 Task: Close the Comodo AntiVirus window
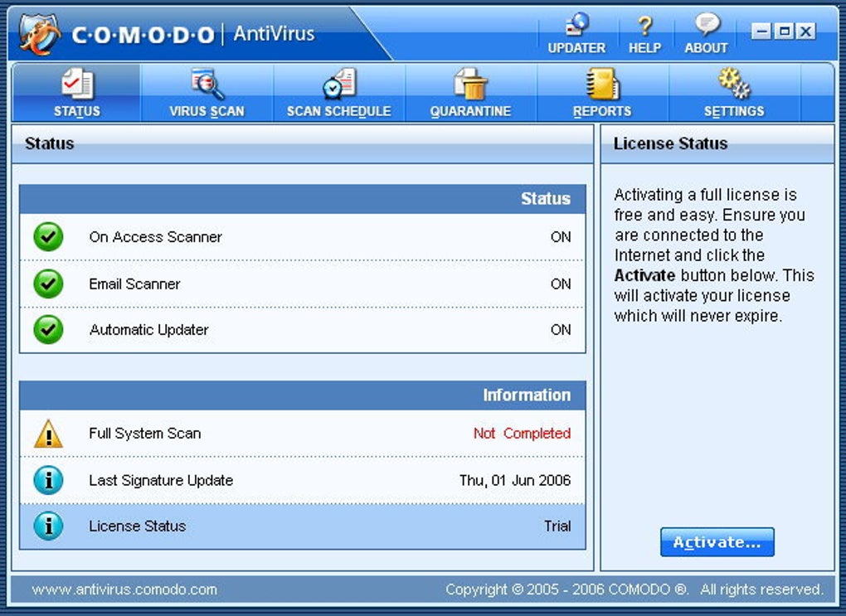[806, 32]
